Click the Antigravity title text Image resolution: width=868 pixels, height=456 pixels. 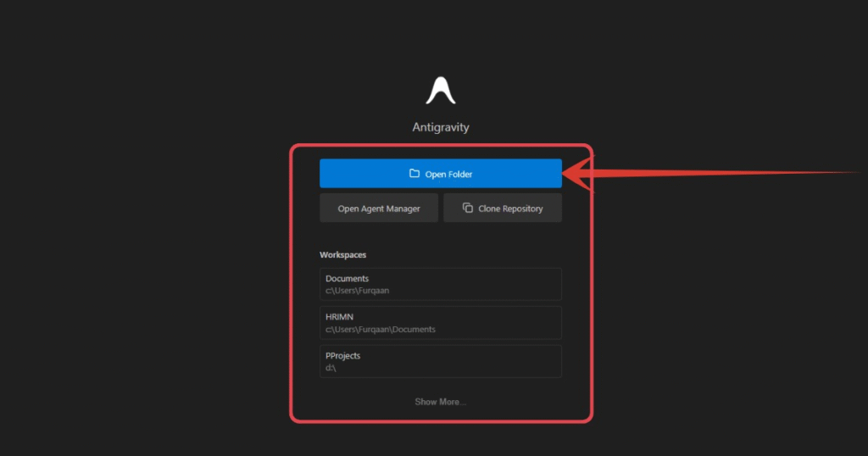(x=440, y=127)
